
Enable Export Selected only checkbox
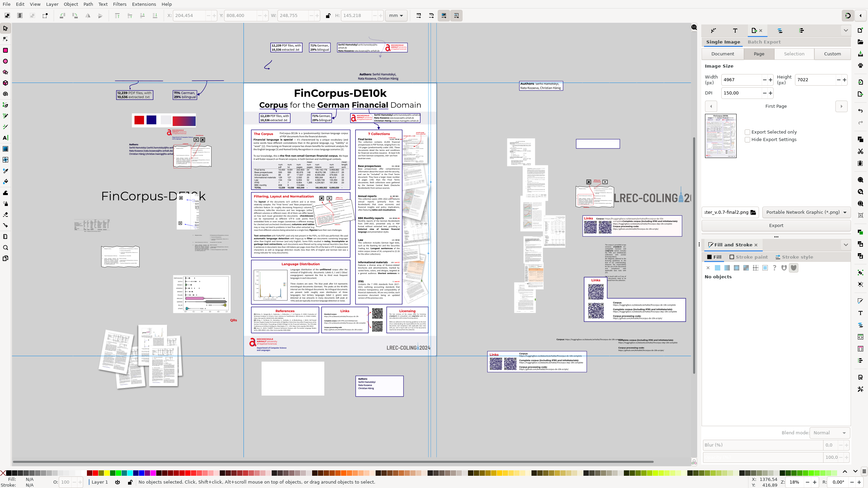coord(747,132)
